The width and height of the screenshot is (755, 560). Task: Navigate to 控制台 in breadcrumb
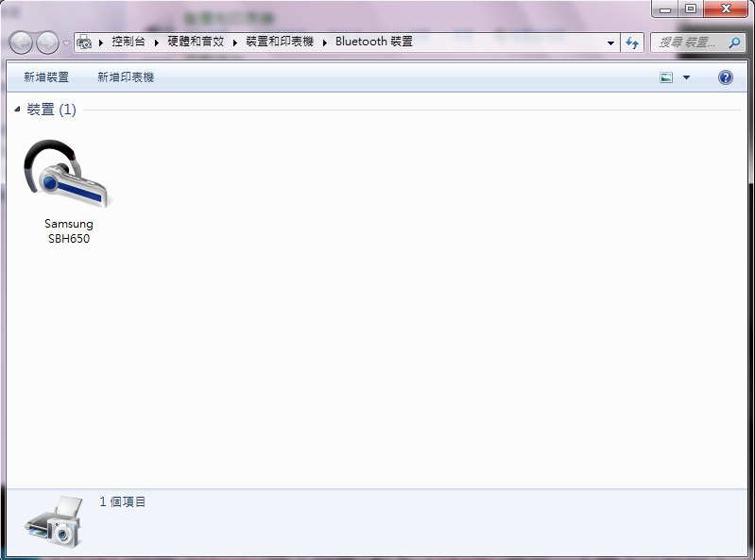[x=129, y=42]
